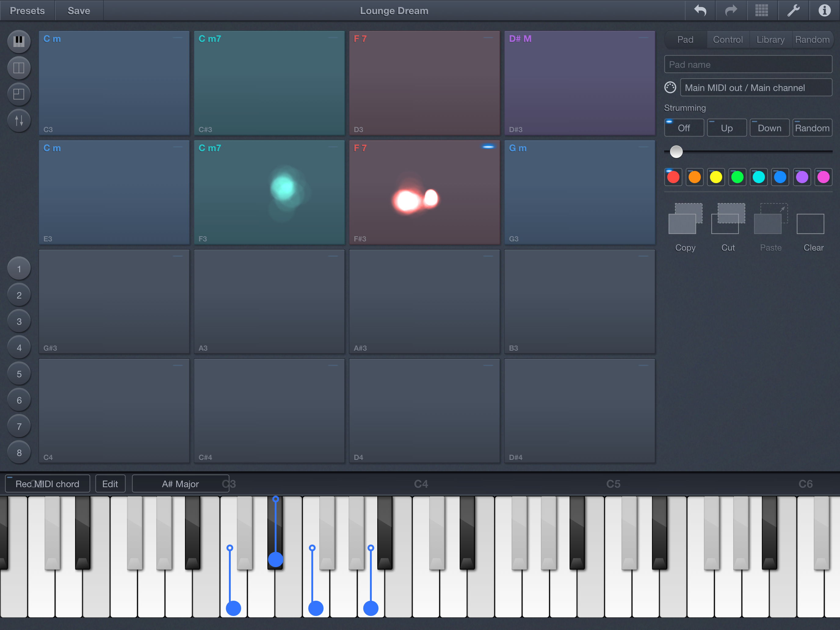Choose the green color swatch

tap(737, 177)
